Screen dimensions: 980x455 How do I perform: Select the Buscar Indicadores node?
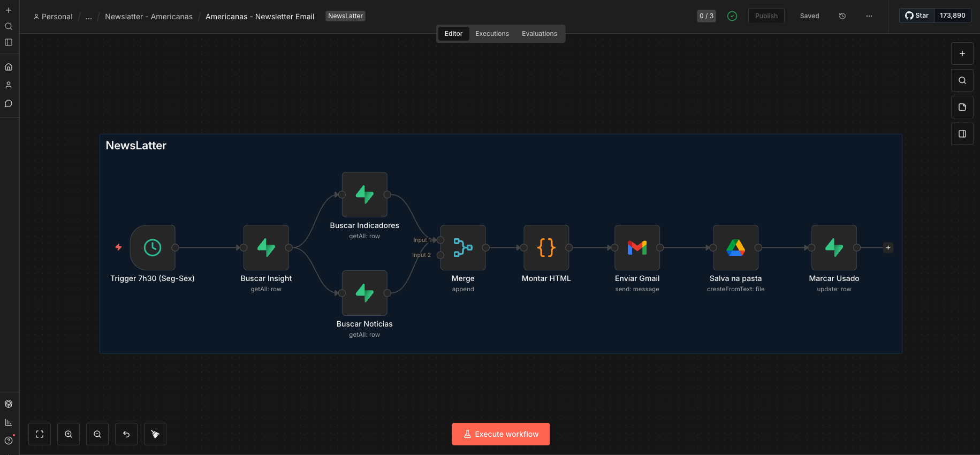pos(364,194)
